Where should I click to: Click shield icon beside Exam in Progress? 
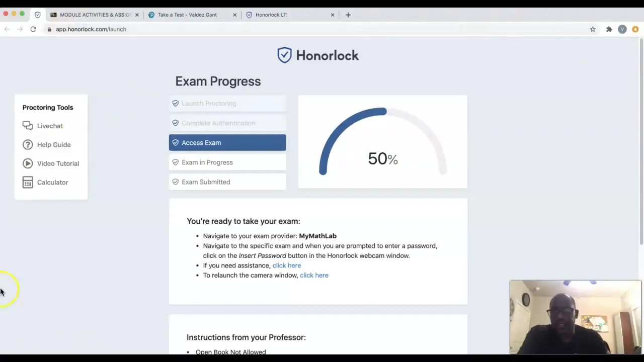click(176, 162)
